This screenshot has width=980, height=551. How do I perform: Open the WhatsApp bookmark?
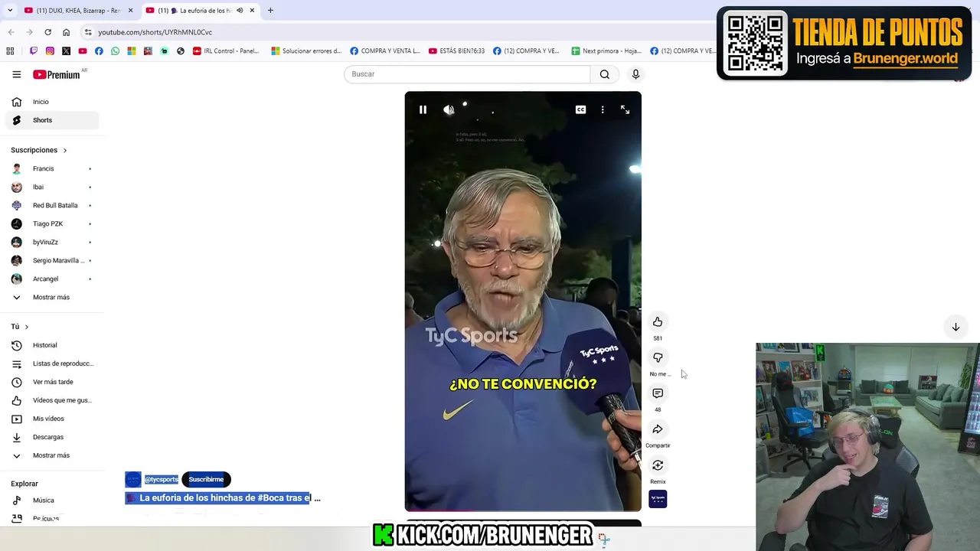[x=115, y=51]
